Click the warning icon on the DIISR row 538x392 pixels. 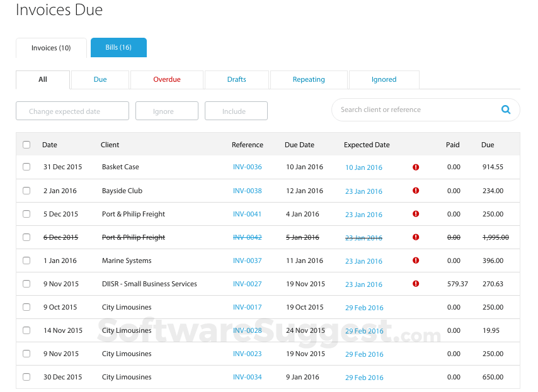416,284
